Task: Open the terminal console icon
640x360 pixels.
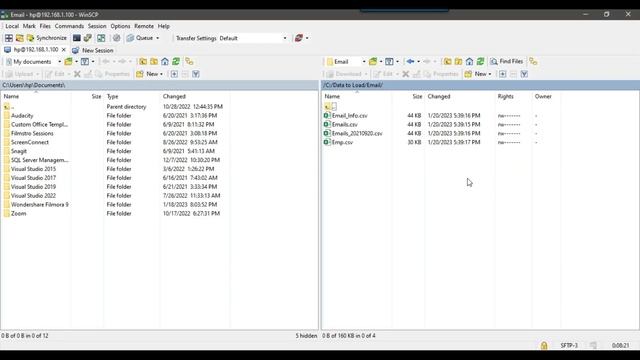Action: coord(77,38)
